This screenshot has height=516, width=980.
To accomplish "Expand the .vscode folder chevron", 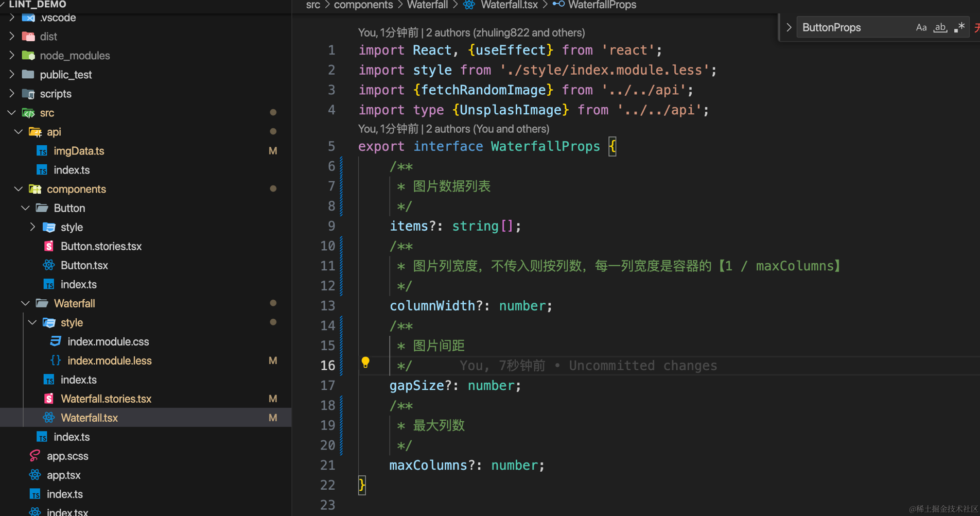I will click(12, 18).
